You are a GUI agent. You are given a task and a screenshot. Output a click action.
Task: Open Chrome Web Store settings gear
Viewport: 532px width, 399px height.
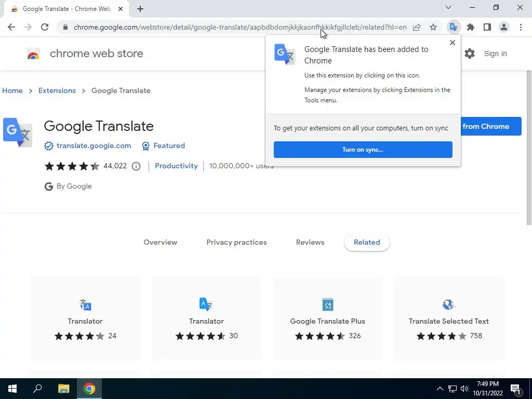click(x=470, y=54)
